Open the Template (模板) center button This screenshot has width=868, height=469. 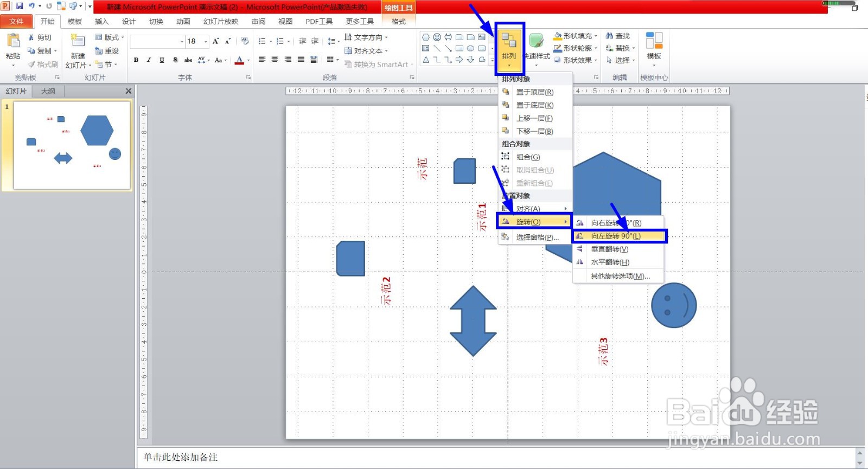654,48
